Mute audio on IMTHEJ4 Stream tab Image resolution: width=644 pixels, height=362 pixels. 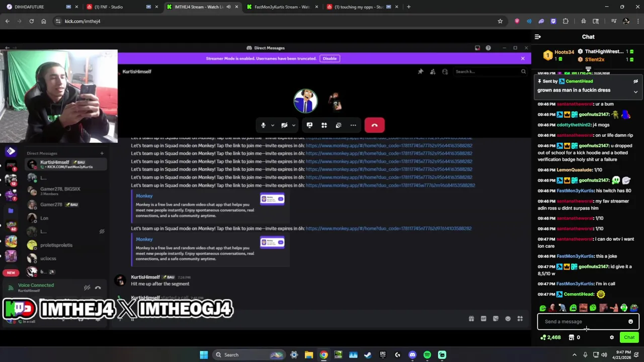pos(228,7)
